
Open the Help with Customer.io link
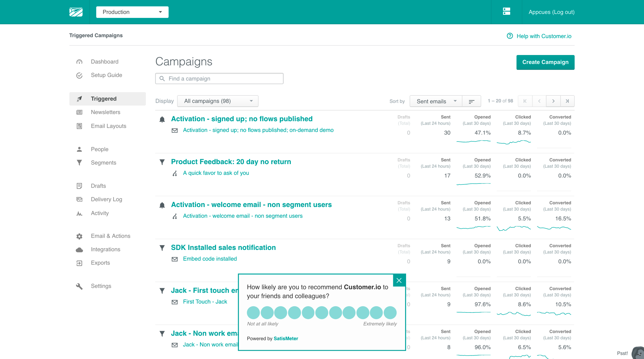coord(543,36)
